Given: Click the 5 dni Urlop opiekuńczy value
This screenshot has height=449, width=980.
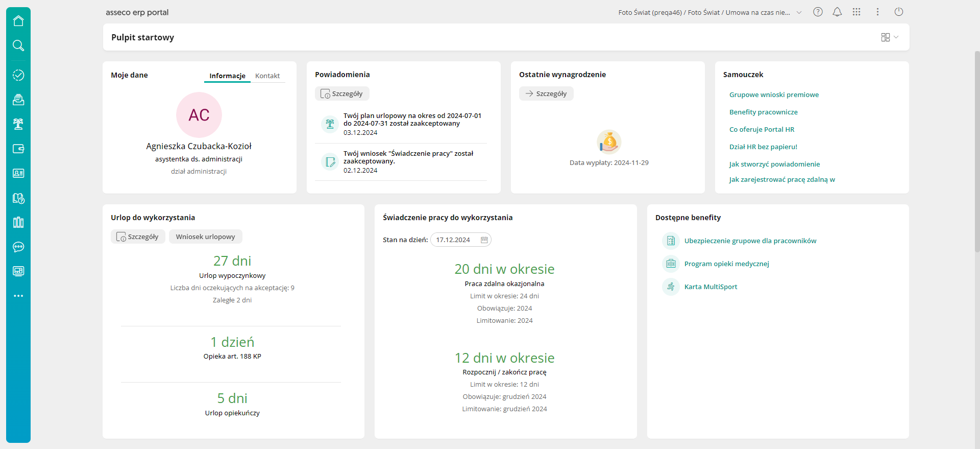Looking at the screenshot, I should [x=232, y=398].
